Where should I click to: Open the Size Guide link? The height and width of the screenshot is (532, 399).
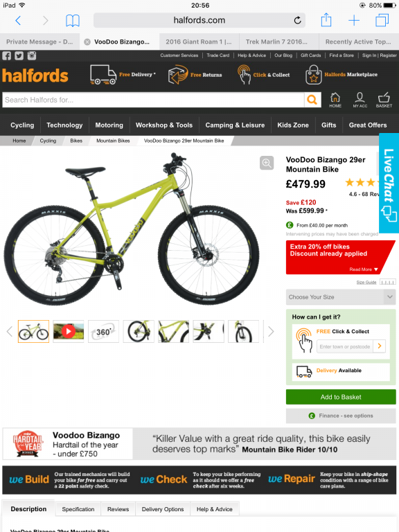click(x=366, y=283)
